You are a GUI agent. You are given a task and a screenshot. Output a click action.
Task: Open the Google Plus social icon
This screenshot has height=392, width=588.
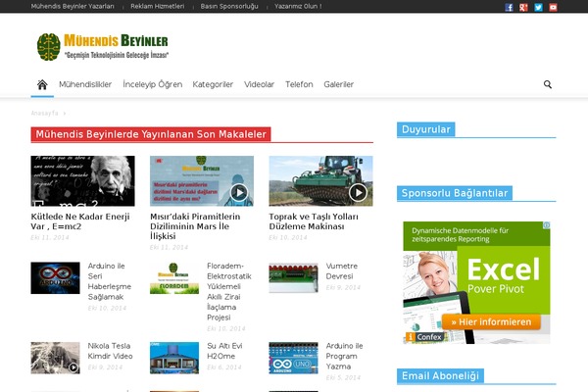(523, 8)
